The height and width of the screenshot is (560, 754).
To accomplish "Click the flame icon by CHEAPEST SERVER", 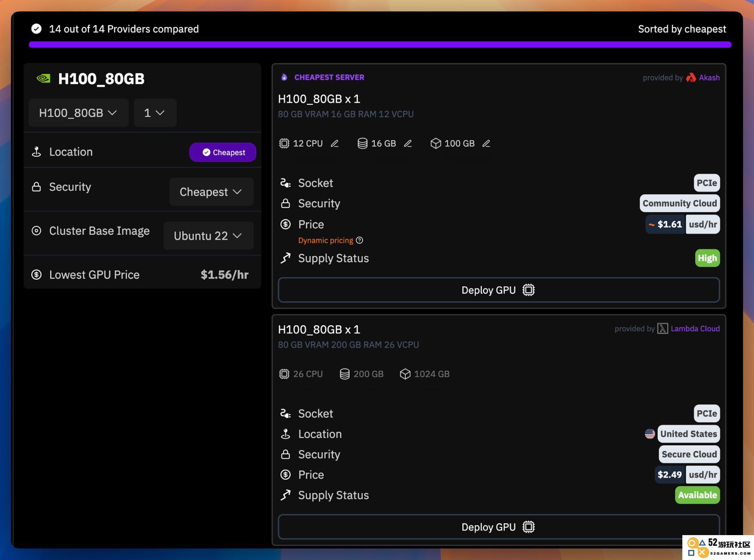I will 284,77.
